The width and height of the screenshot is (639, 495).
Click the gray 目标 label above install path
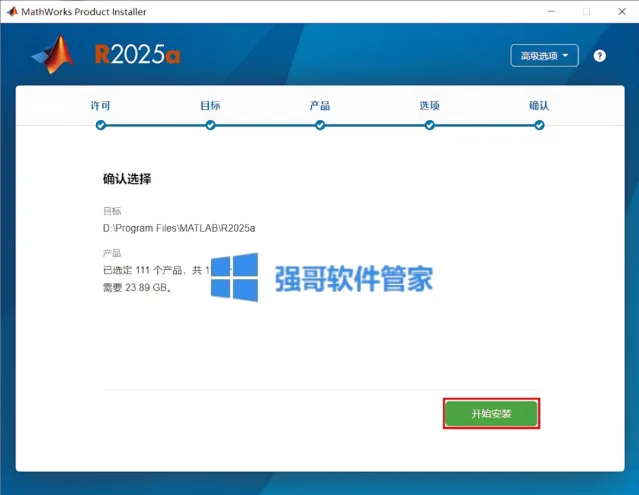tap(112, 211)
